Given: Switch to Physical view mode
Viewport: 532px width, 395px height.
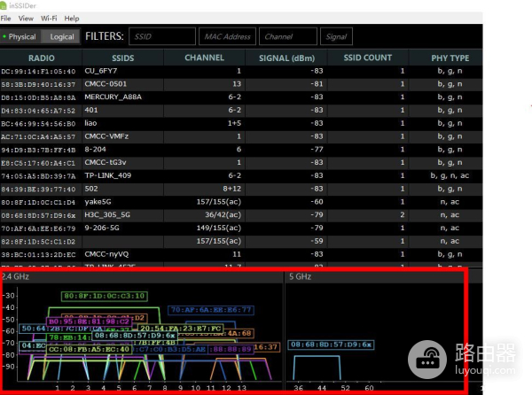Looking at the screenshot, I should coord(20,36).
